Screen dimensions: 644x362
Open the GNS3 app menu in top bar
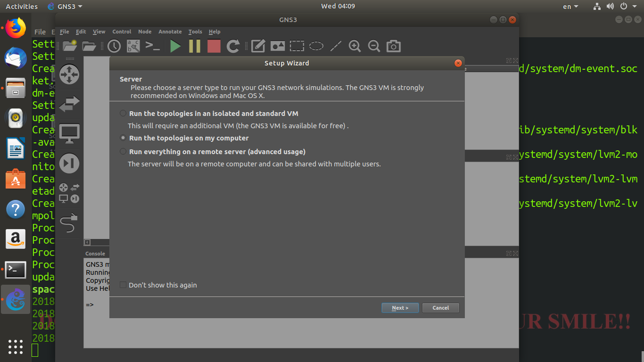(x=65, y=6)
